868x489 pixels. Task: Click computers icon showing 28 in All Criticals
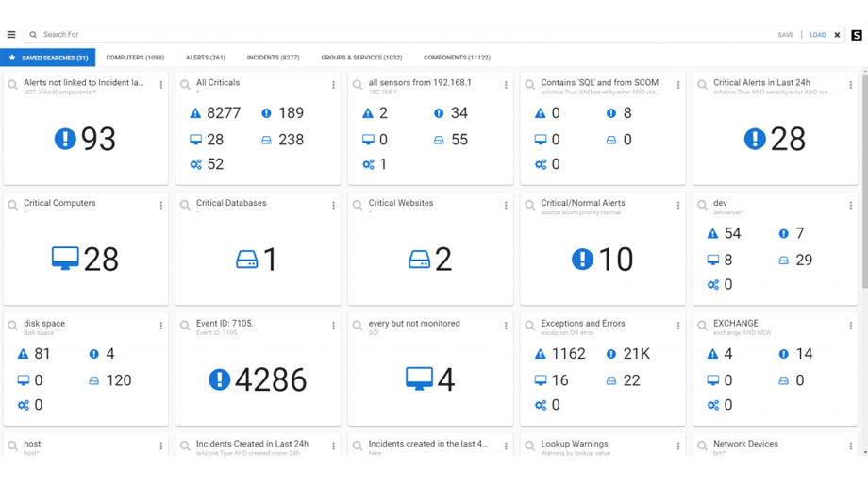tap(195, 140)
